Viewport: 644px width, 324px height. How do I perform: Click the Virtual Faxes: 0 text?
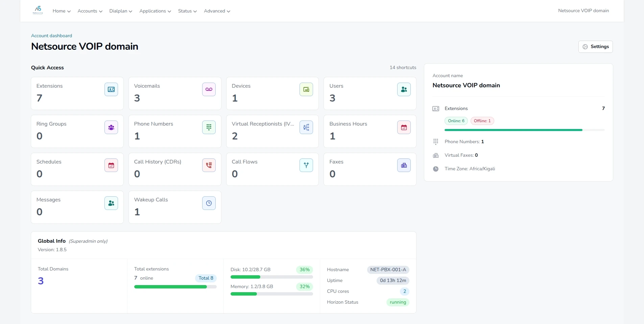[461, 155]
